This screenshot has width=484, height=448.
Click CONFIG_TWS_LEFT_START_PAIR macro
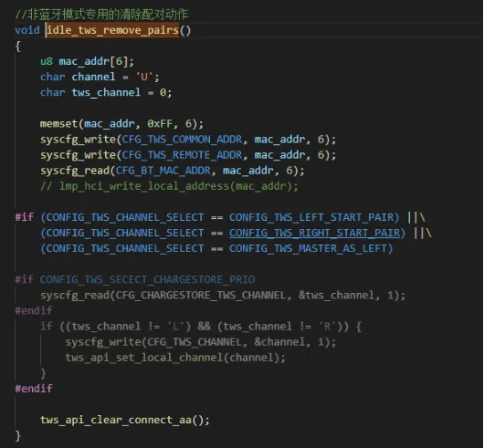click(311, 217)
